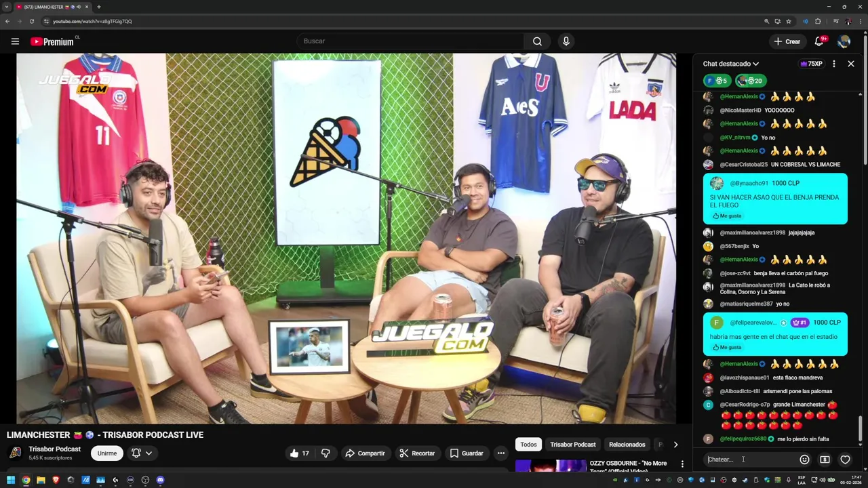Open more actions ellipsis below video
This screenshot has width=868, height=488.
[500, 453]
